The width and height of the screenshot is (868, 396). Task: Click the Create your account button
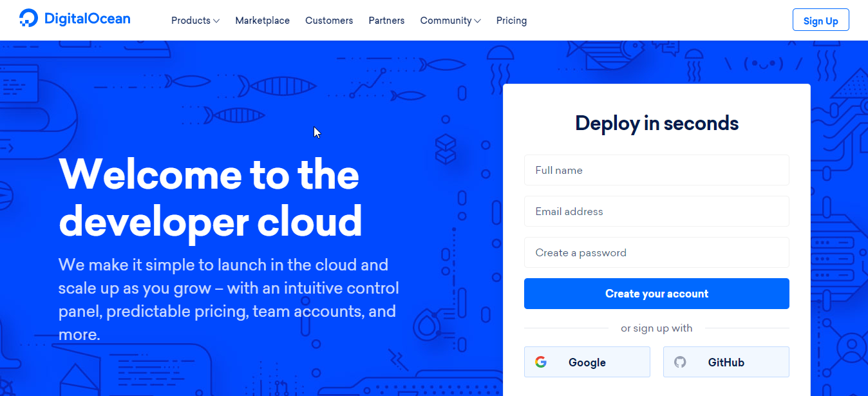[x=656, y=294]
